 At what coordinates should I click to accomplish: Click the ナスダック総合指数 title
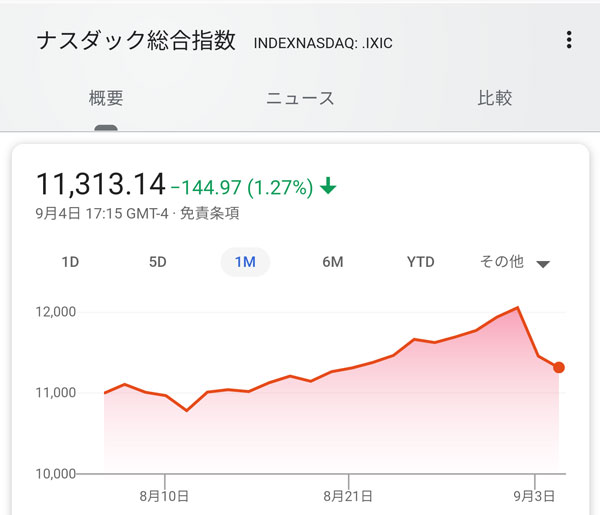point(136,41)
